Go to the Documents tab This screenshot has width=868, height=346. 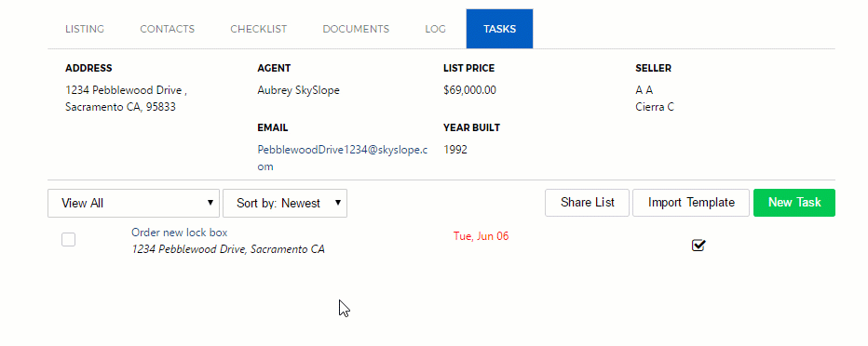[x=356, y=29]
